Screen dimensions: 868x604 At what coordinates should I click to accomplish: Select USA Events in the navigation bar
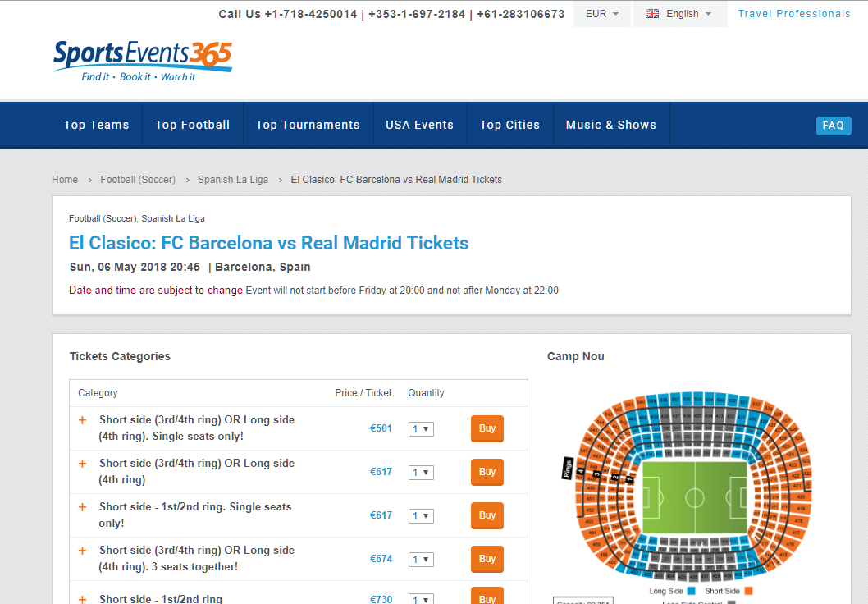[x=419, y=125]
